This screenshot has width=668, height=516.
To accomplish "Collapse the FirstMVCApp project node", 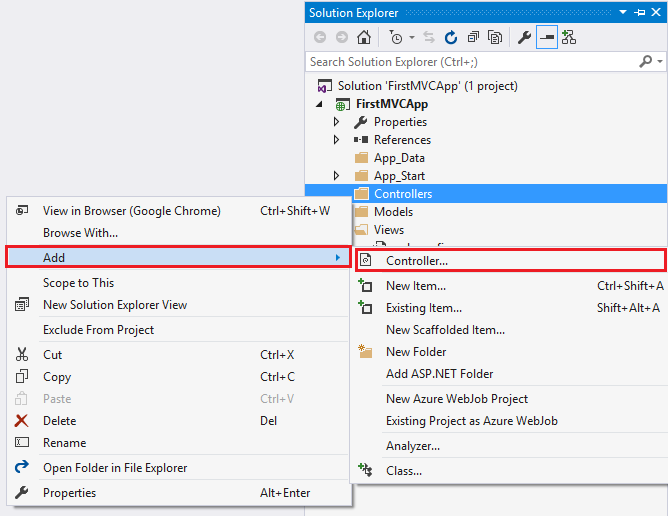I will [320, 104].
